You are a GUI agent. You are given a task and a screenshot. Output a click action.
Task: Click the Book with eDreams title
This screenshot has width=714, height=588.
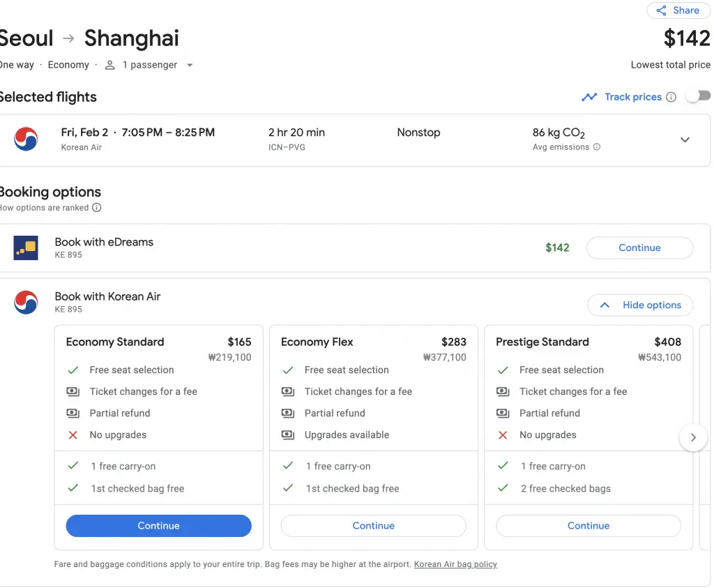[x=105, y=242]
